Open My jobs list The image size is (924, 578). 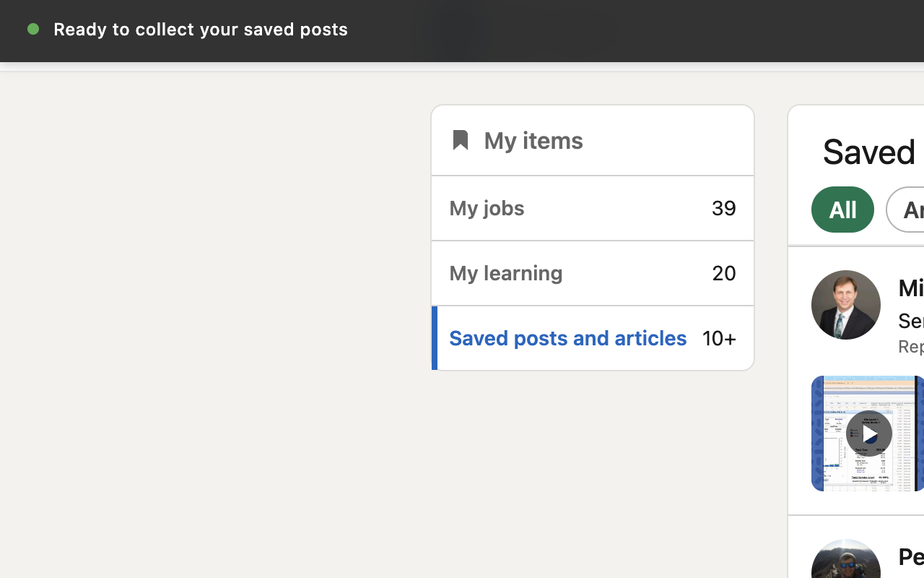(593, 208)
